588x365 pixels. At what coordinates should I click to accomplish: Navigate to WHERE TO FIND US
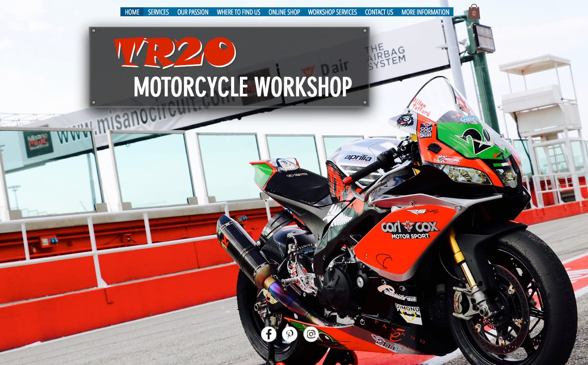(x=238, y=12)
